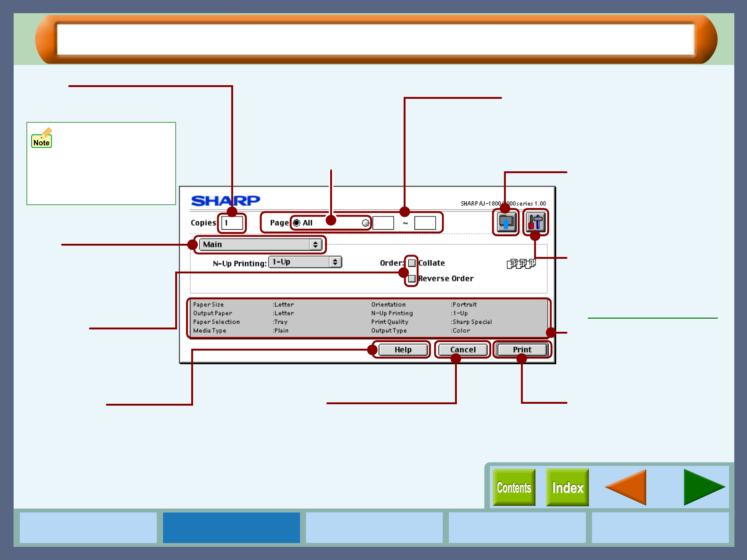Click the Cancel button
Viewport: 747px width, 560px height.
463,350
